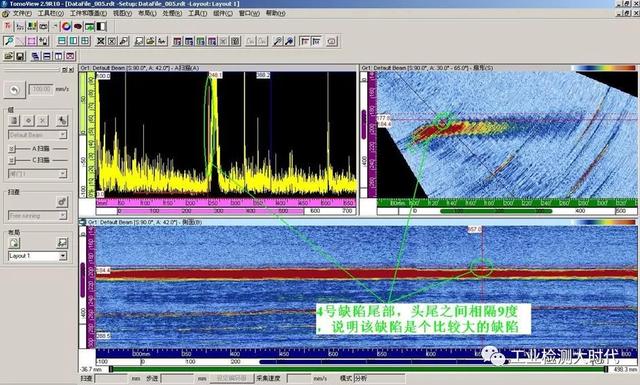This screenshot has height=385, width=640.
Task: Open the 文件(F) menu
Action: (x=22, y=13)
